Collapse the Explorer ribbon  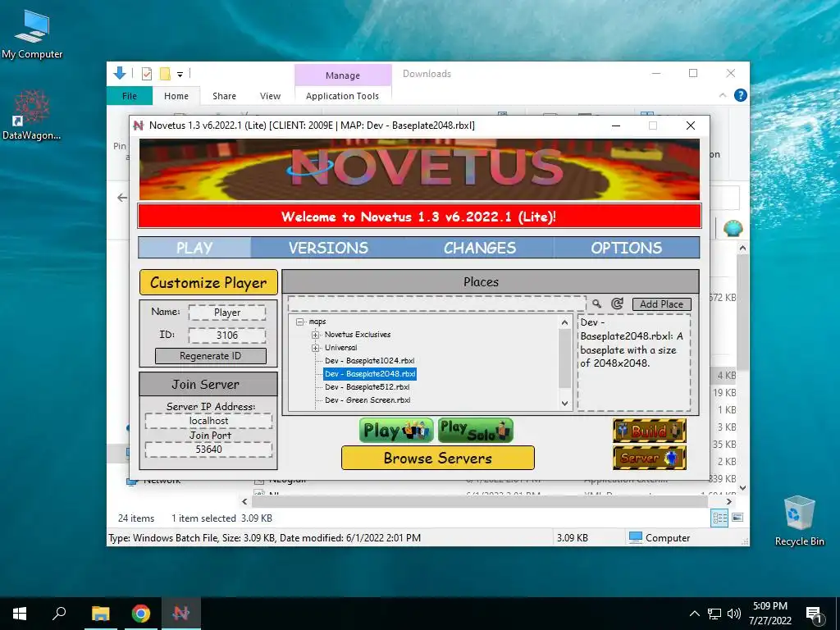pyautogui.click(x=723, y=95)
